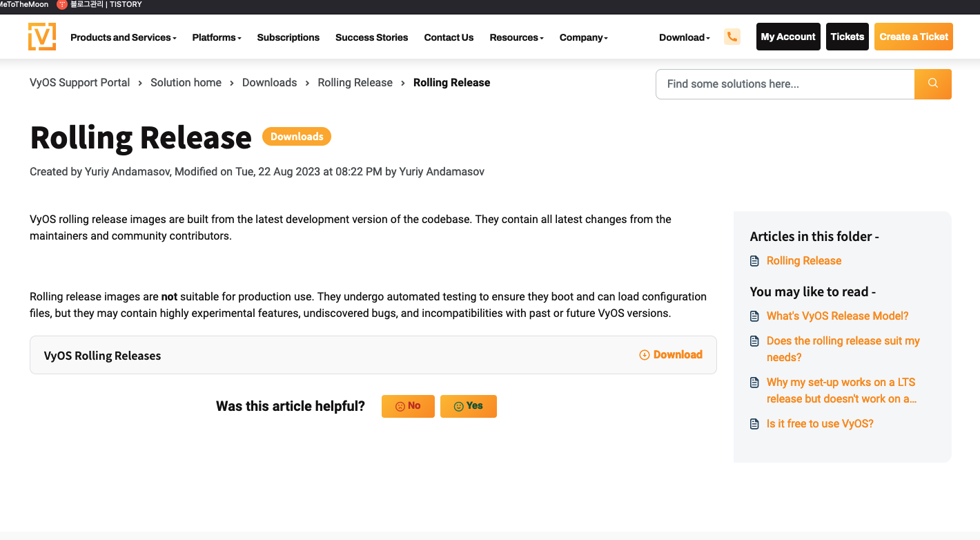Click document icon beside Why my set-up works
Viewport: 980px width, 540px height.
tap(754, 383)
